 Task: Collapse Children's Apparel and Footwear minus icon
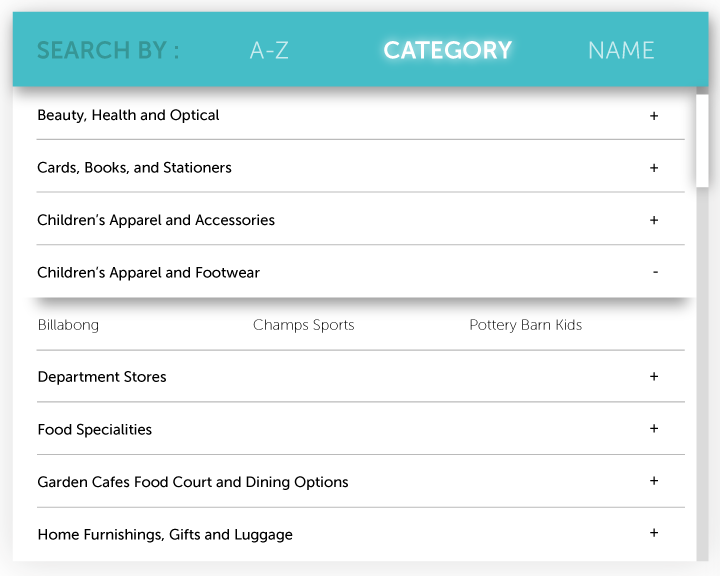click(x=655, y=272)
